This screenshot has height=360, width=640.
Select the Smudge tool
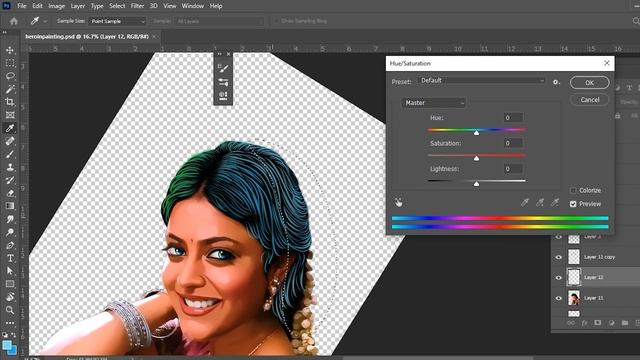point(10,219)
